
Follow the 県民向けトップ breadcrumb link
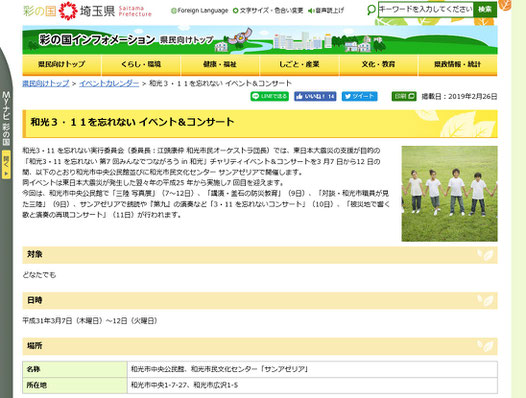click(46, 83)
